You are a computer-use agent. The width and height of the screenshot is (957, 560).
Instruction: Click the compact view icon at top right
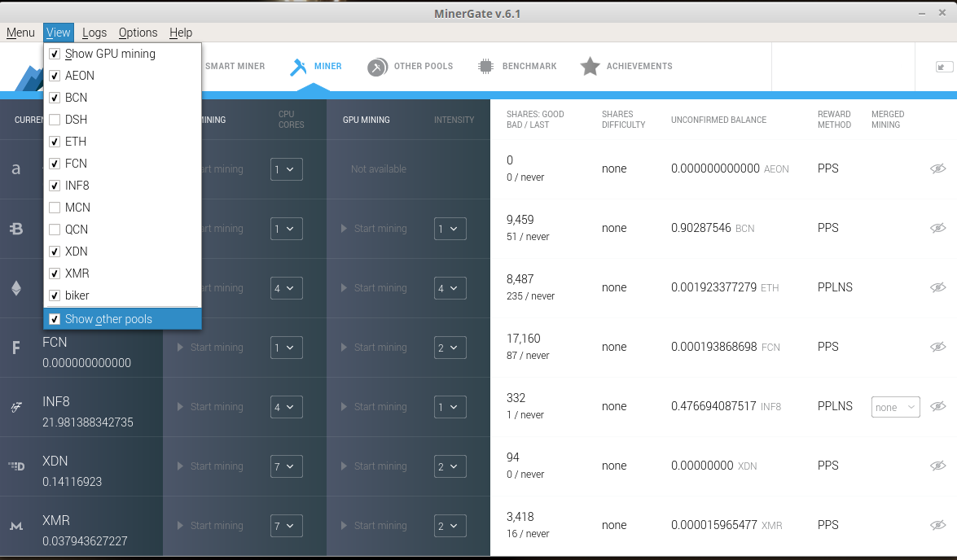click(x=944, y=67)
